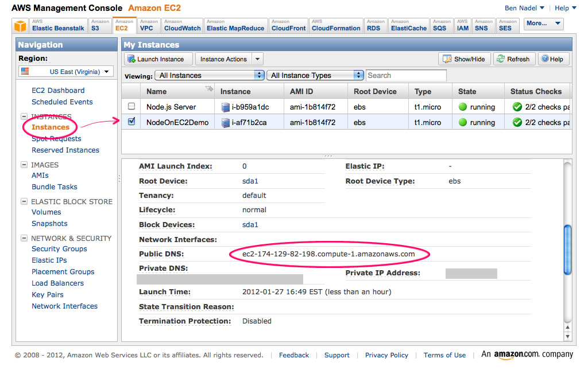Click details scrollbar up arrow
The image size is (588, 370).
pyautogui.click(x=568, y=328)
